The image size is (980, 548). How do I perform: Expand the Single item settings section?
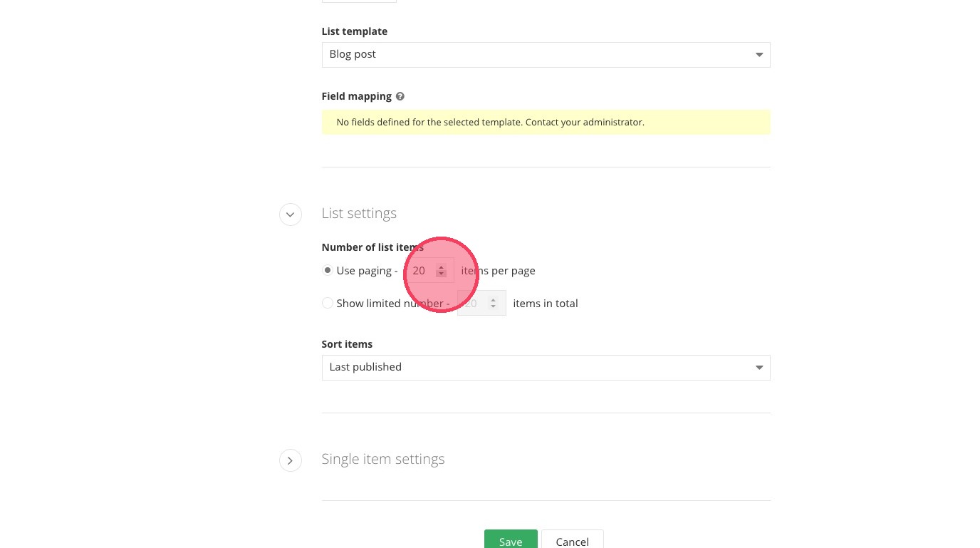290,460
